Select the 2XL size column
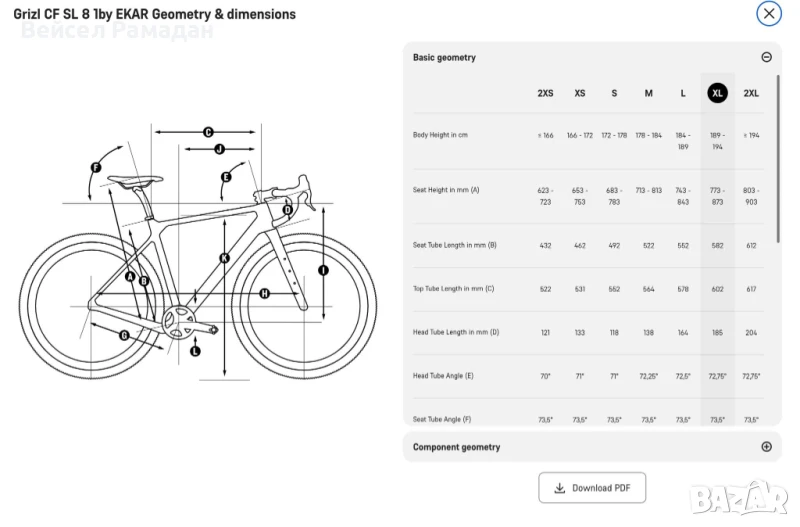Image resolution: width=800 pixels, height=527 pixels. click(x=751, y=93)
